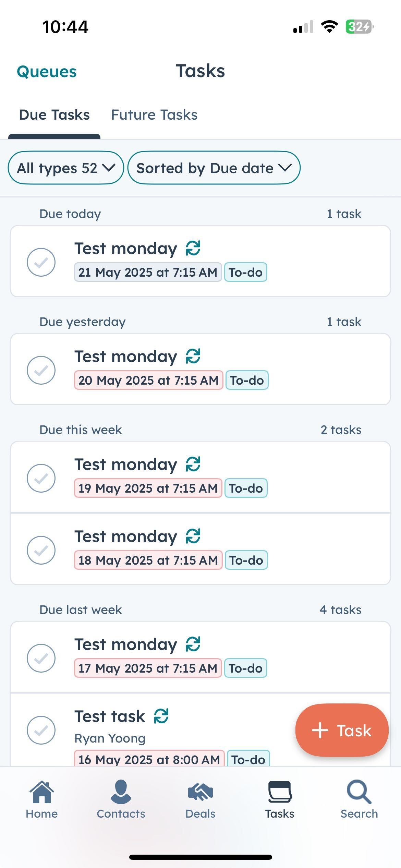Tap recurring icon on 19 May task
This screenshot has width=401, height=868.
tap(193, 465)
